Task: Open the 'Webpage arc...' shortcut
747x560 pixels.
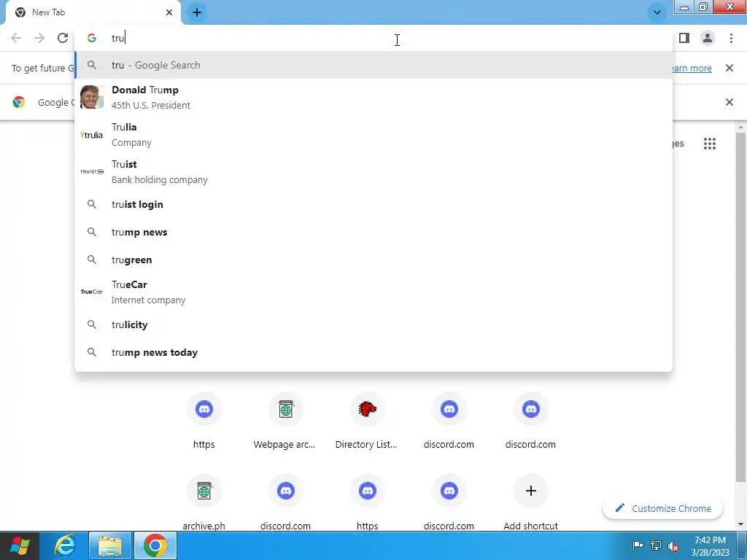Action: (x=286, y=421)
